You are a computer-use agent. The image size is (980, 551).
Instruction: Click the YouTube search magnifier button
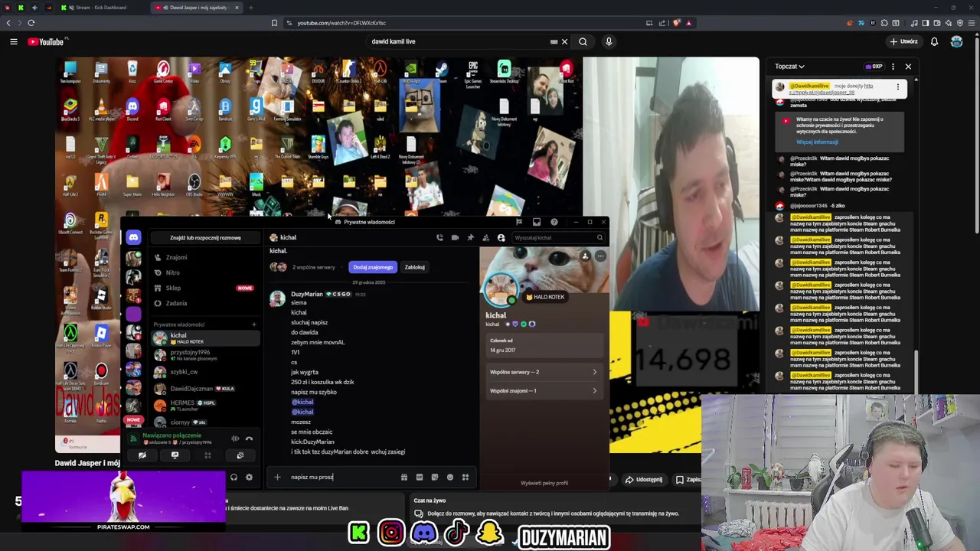(x=583, y=41)
